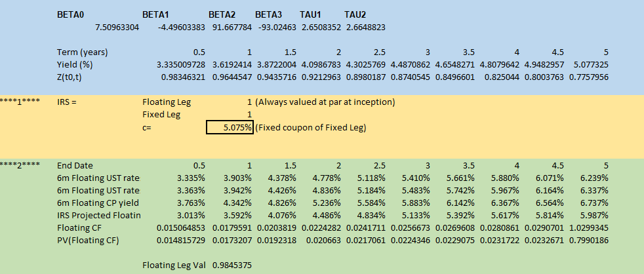Select the IRS = label cell
Viewport: 644px width, 274px height.
coord(68,102)
